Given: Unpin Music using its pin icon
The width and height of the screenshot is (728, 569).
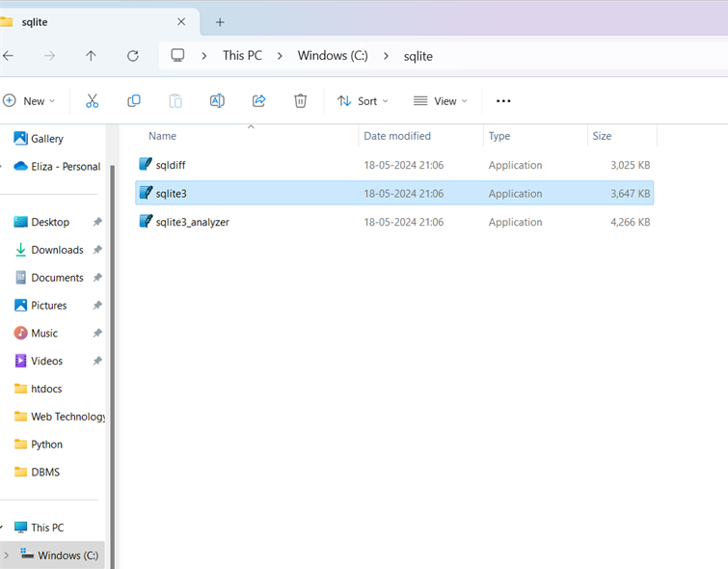Looking at the screenshot, I should (97, 333).
